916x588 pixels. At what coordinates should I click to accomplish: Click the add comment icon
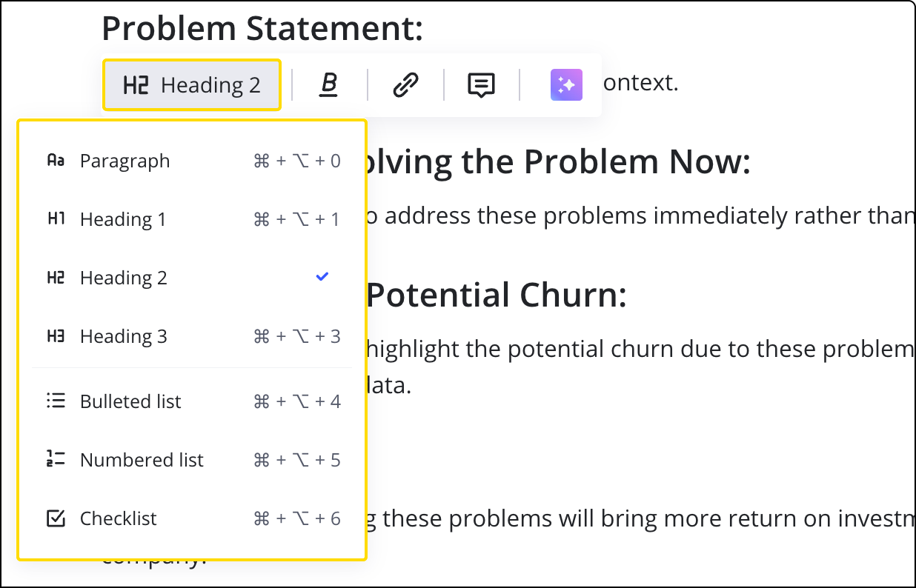[x=481, y=85]
